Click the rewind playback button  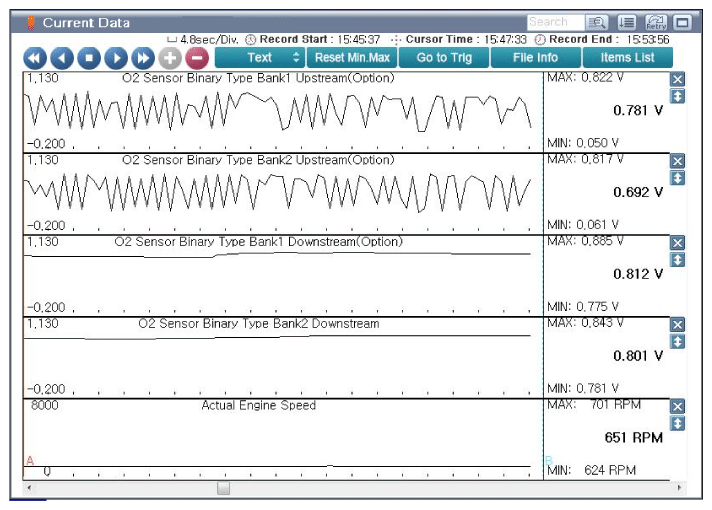click(34, 58)
